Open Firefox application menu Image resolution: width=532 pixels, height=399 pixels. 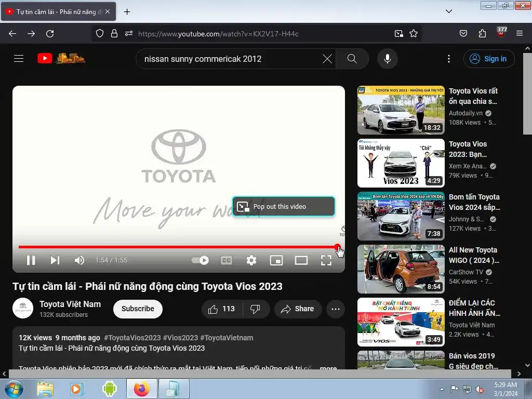[x=520, y=34]
